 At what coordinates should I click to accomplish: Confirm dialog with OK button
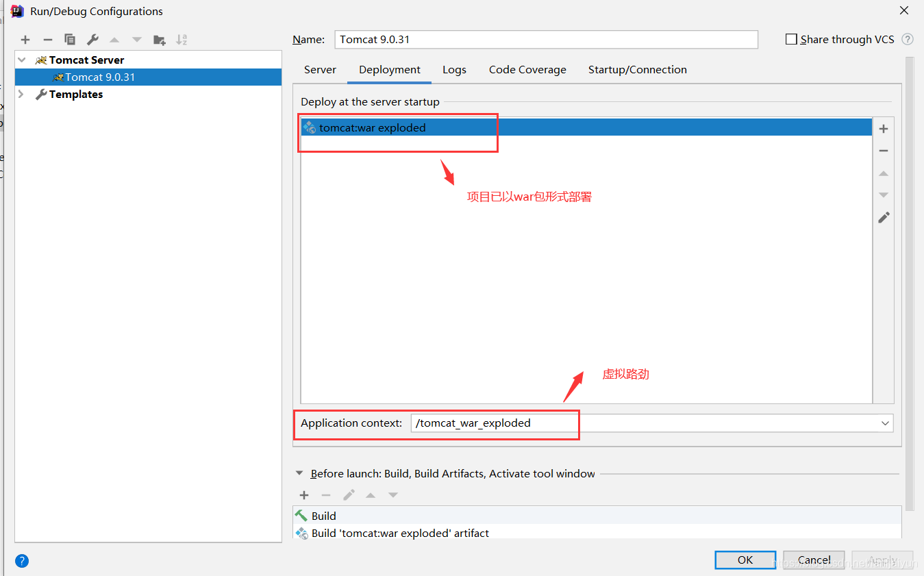pyautogui.click(x=745, y=560)
